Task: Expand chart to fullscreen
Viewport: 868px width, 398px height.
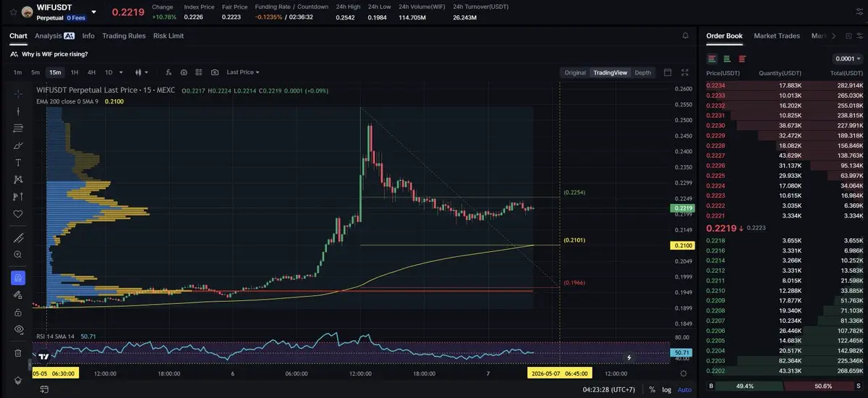Action: 685,72
